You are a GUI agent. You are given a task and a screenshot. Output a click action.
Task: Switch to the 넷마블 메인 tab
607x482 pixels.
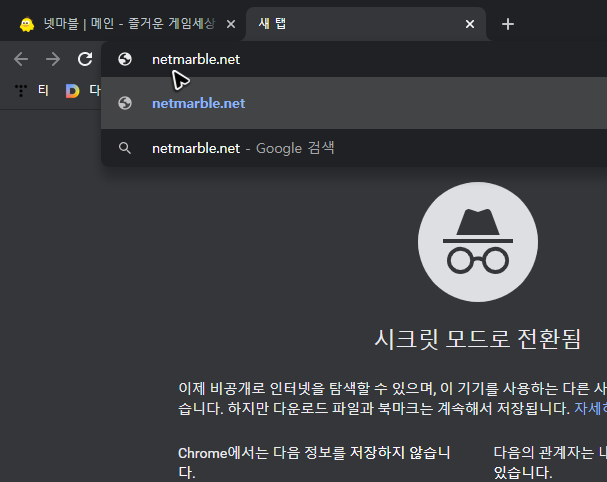tap(123, 24)
